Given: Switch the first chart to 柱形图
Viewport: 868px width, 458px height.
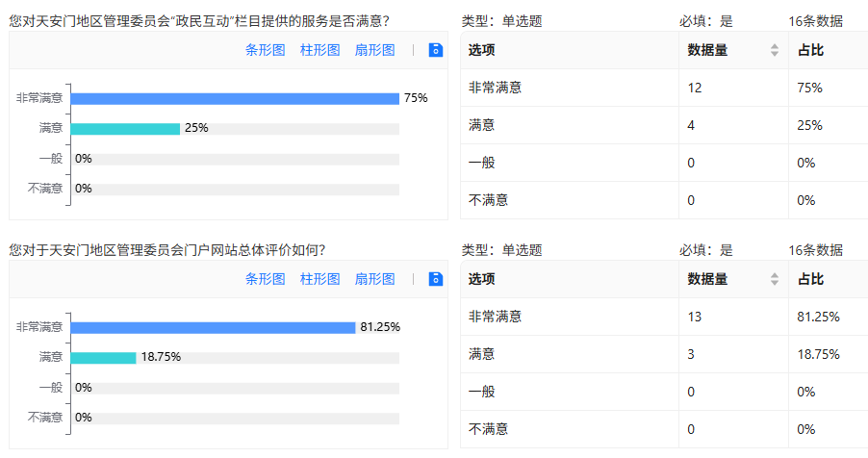Looking at the screenshot, I should pos(319,50).
